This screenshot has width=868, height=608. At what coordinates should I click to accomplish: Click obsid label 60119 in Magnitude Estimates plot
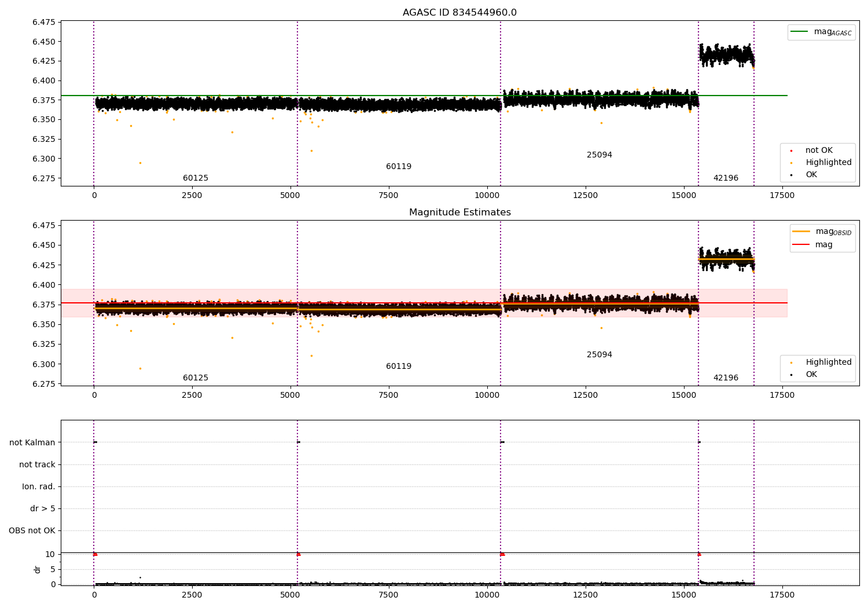tap(399, 367)
